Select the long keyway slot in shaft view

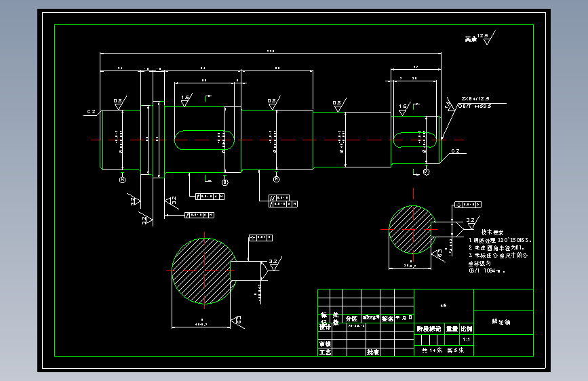point(204,140)
